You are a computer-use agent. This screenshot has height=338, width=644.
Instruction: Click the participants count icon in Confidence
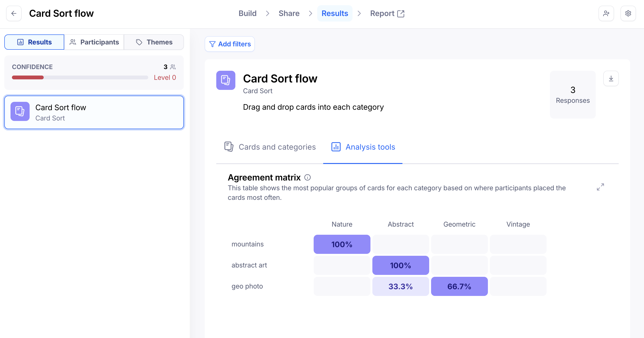pos(173,67)
